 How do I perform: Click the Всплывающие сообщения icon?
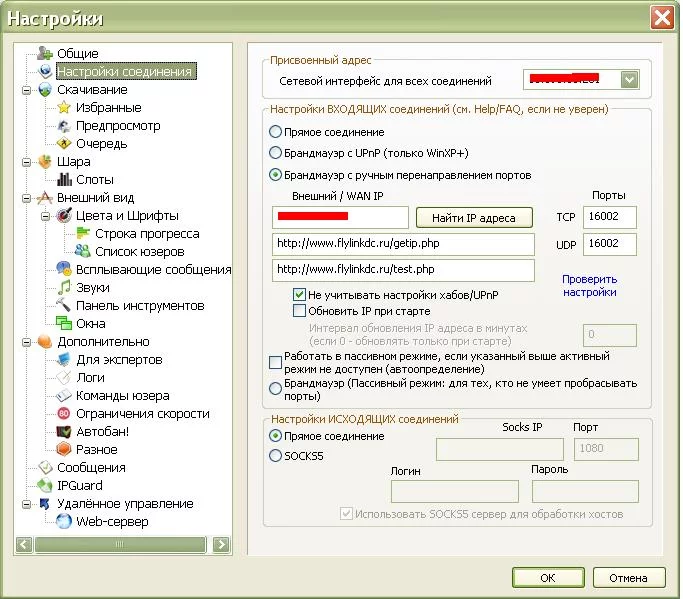pyautogui.click(x=64, y=269)
